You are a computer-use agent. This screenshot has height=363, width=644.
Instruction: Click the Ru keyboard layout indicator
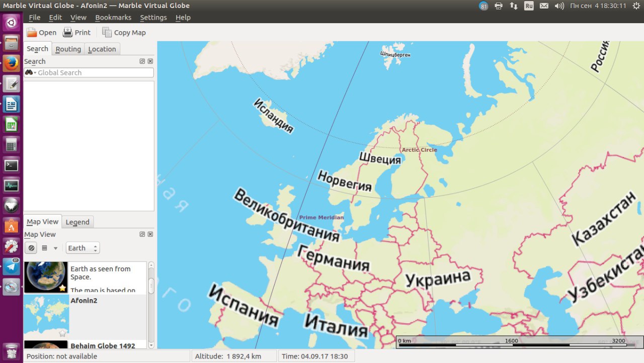529,6
